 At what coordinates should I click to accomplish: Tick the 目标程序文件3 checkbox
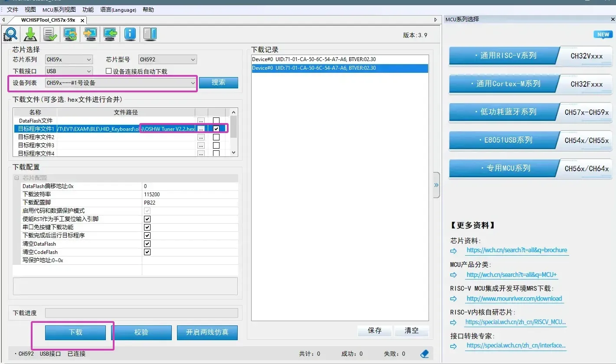[x=216, y=145]
